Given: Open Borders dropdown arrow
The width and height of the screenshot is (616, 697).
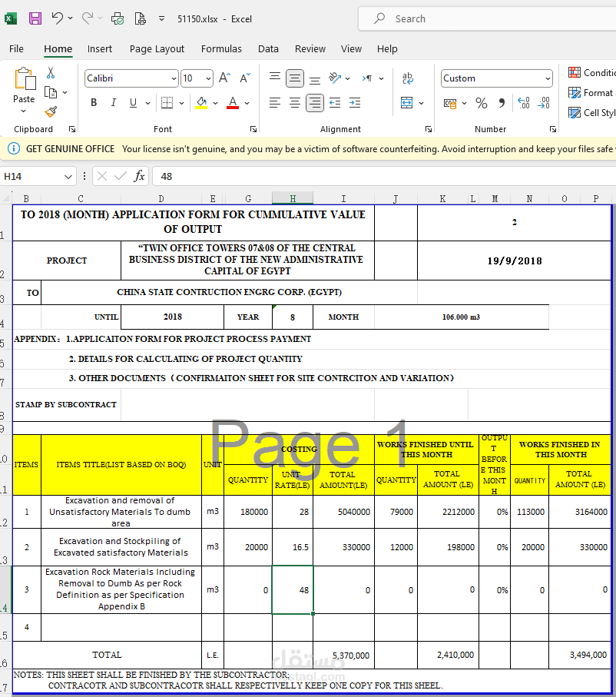Looking at the screenshot, I should [x=181, y=103].
